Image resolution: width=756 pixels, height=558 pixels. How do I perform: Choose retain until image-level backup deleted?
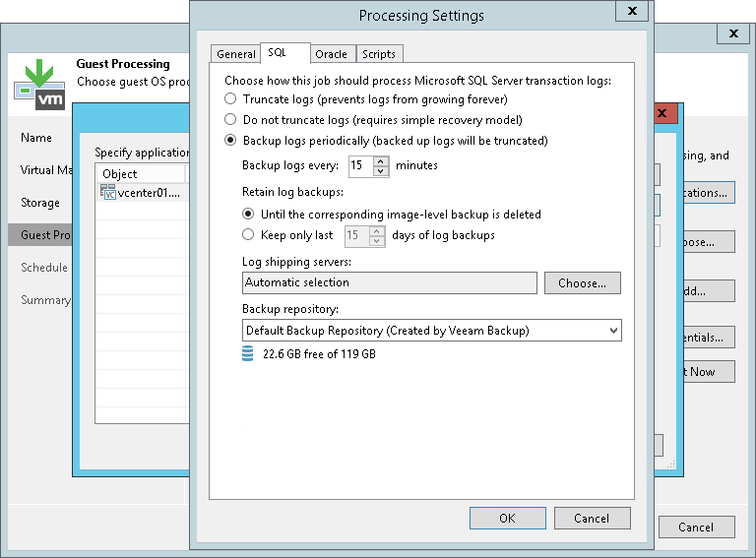point(248,214)
